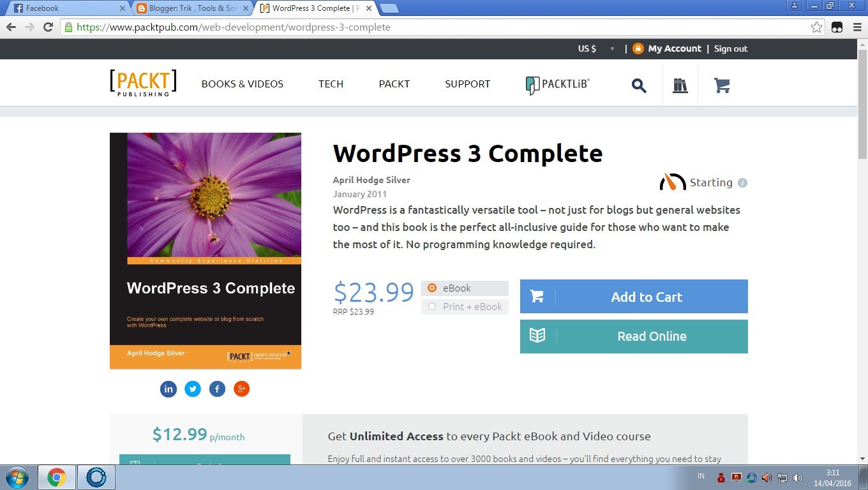Reload the page with the refresh icon
The height and width of the screenshot is (490, 868).
48,27
